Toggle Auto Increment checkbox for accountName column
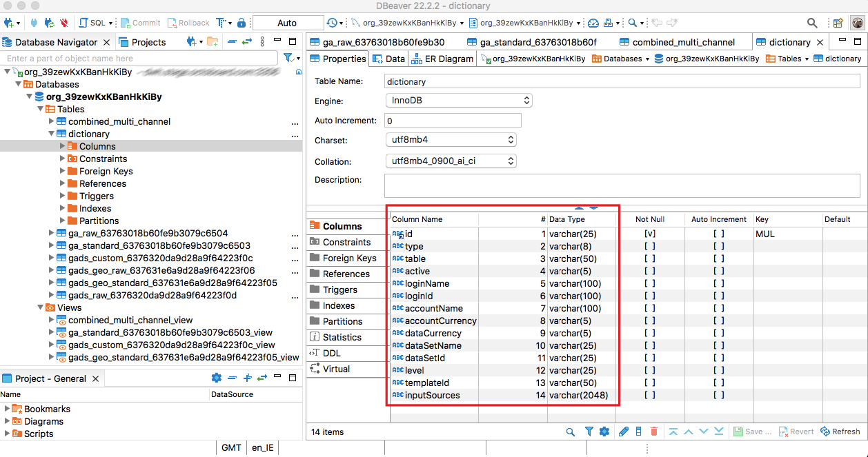The height and width of the screenshot is (457, 868). coord(719,308)
